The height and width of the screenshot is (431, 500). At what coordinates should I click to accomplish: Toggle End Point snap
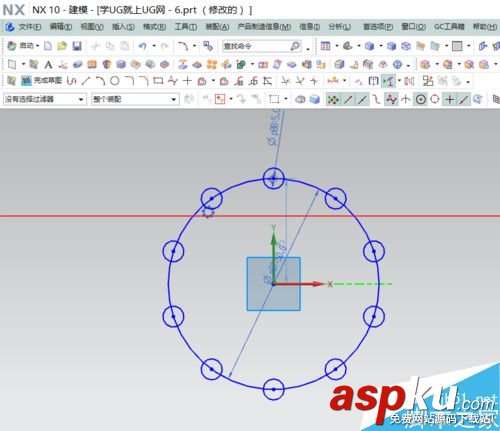click(348, 99)
